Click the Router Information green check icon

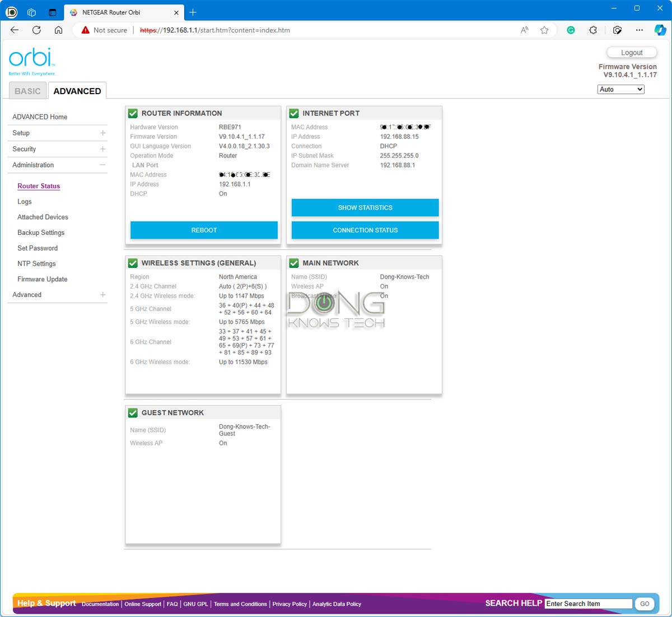pos(133,113)
